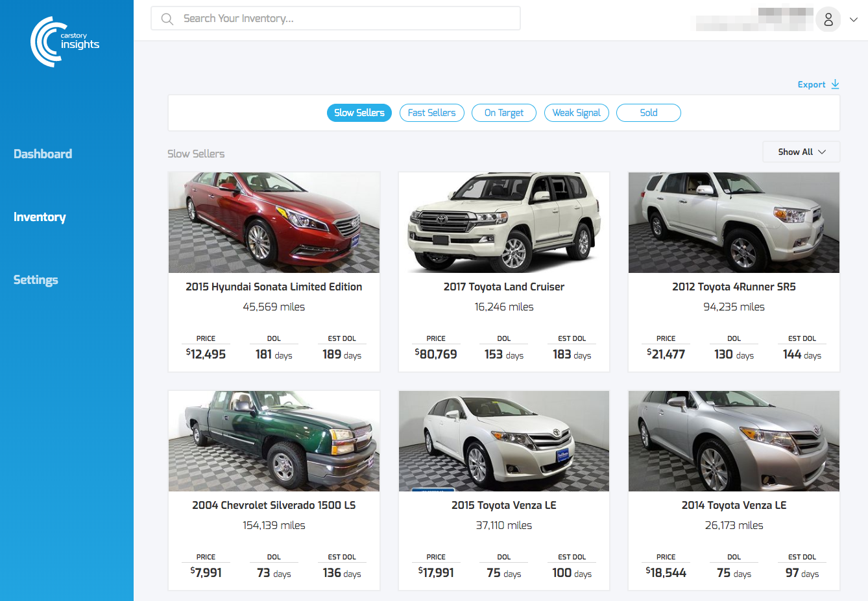Click the 130 days DOL value

point(734,355)
